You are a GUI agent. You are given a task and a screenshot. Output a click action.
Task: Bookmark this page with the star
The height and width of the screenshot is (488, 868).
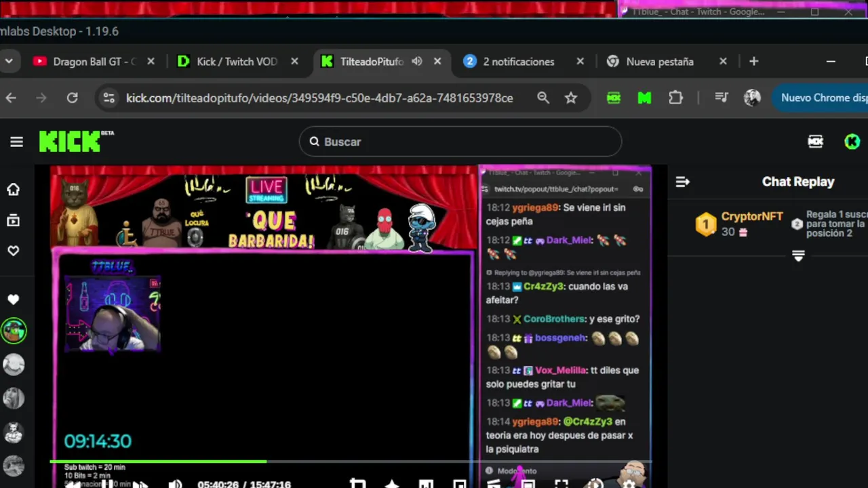[571, 98]
